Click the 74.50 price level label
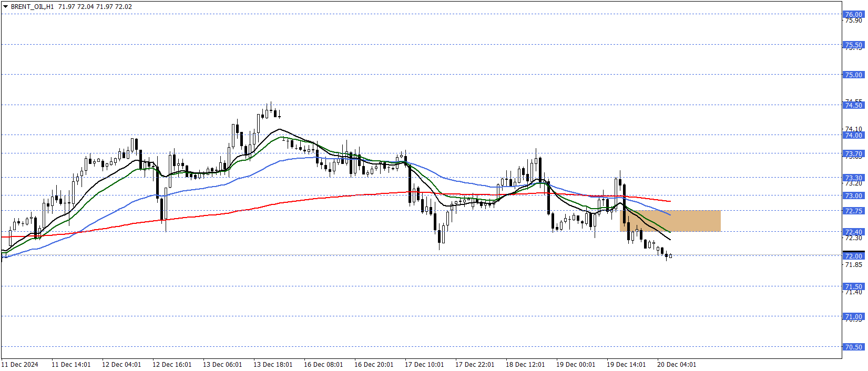The width and height of the screenshot is (868, 371). coord(853,105)
